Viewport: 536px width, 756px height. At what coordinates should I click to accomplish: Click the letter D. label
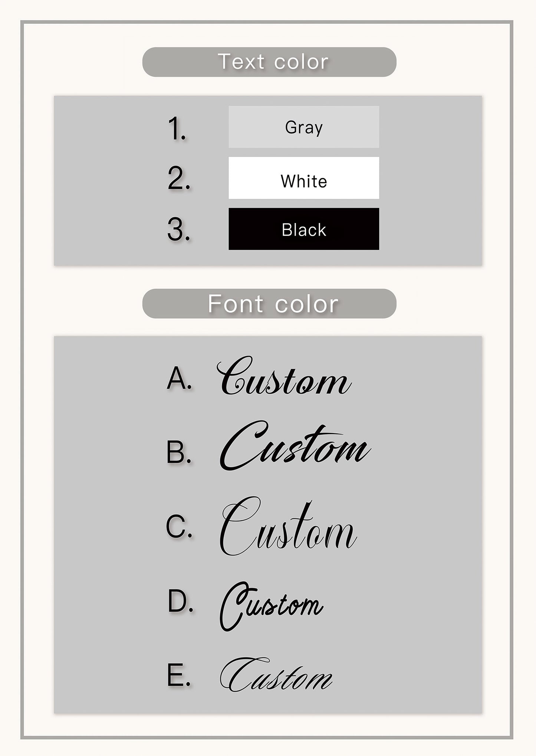click(x=180, y=600)
